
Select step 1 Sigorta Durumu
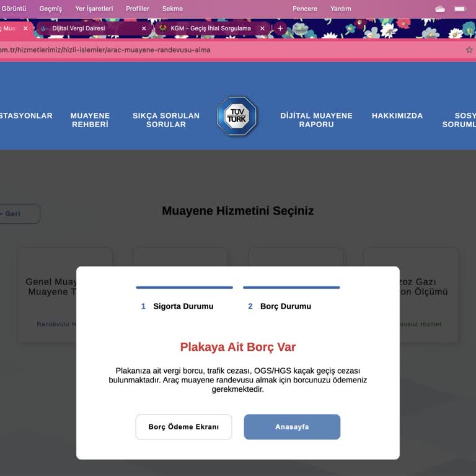pyautogui.click(x=177, y=306)
